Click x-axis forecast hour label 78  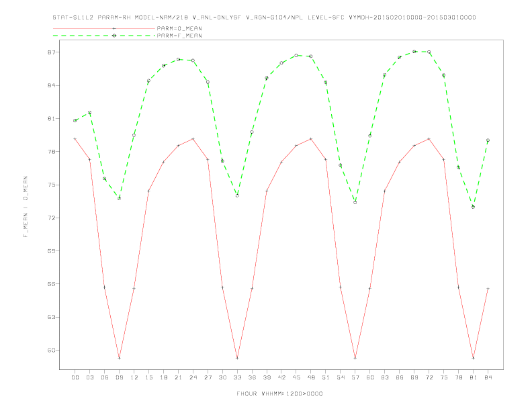(x=458, y=377)
